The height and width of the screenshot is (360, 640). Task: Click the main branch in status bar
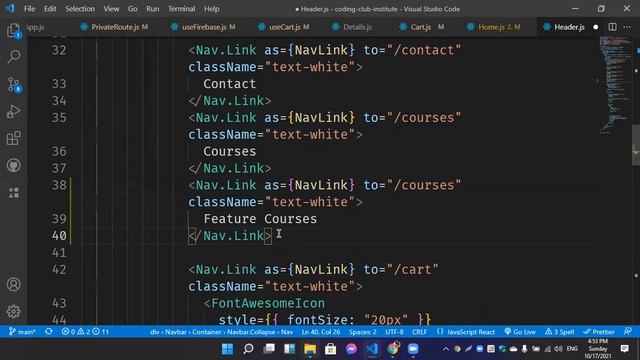click(22, 331)
